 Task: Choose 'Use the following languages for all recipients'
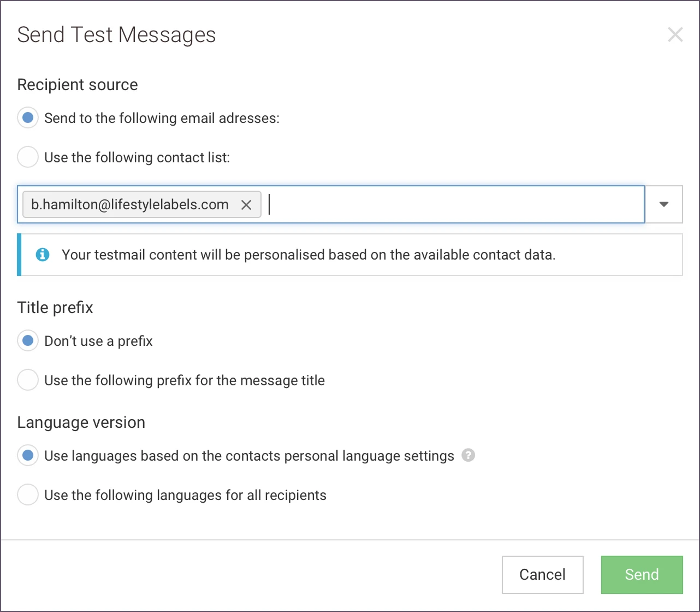[x=28, y=495]
